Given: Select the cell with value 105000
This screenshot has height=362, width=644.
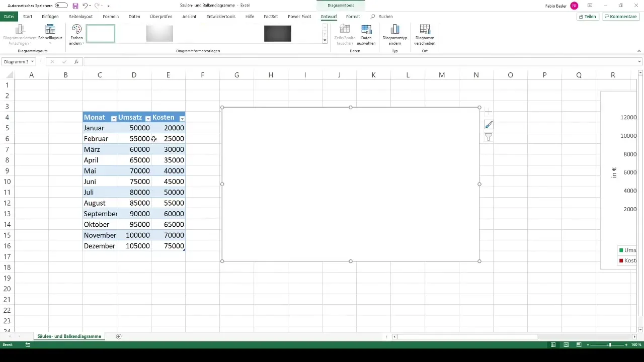Looking at the screenshot, I should (x=134, y=246).
